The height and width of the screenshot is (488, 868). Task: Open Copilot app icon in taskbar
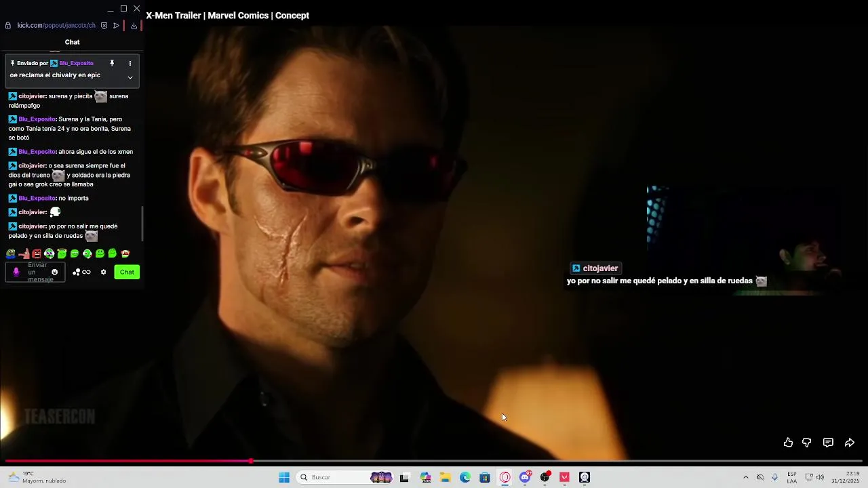pos(425,477)
